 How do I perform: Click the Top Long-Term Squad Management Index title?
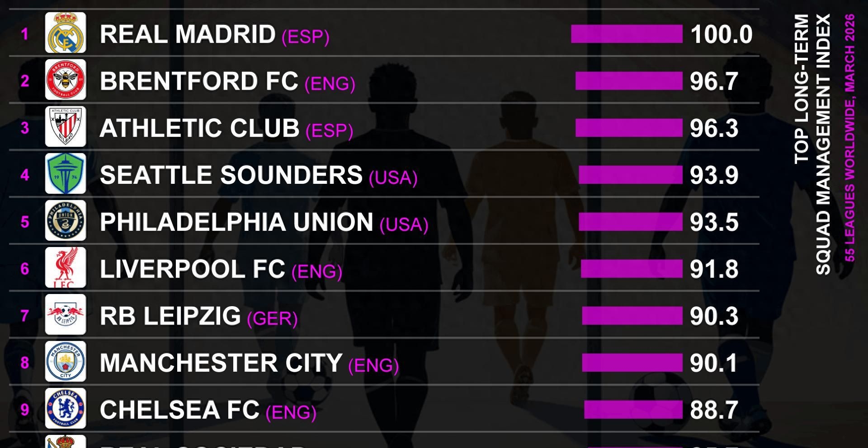tap(813, 145)
